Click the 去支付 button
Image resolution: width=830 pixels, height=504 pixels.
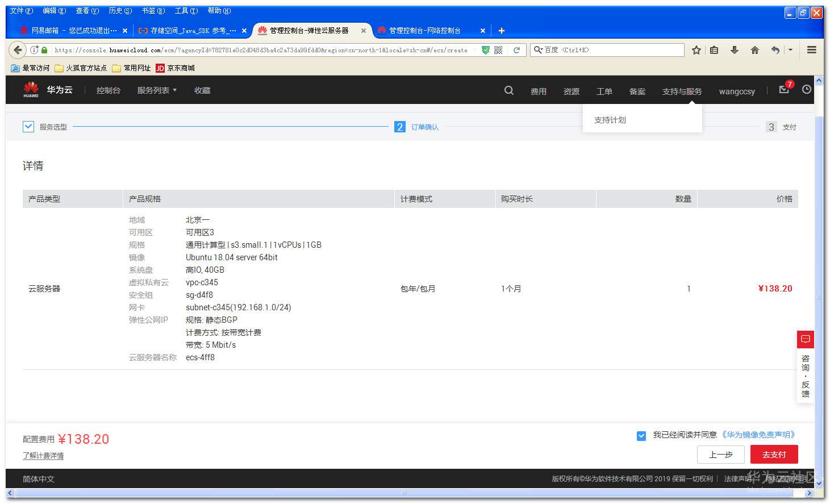774,455
